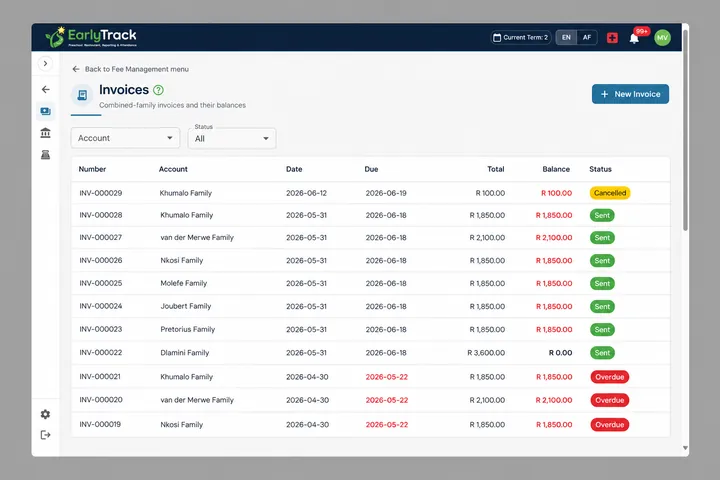Click the R 0.00 balance value

(560, 353)
